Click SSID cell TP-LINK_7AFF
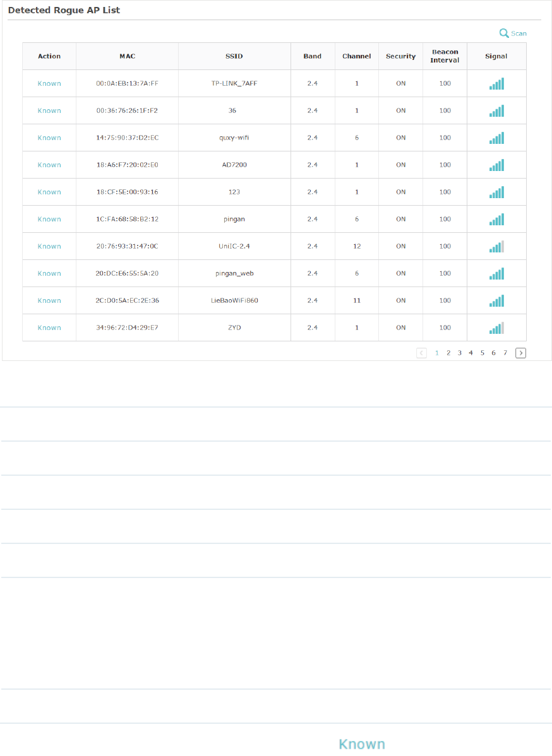The image size is (552, 756). [234, 83]
